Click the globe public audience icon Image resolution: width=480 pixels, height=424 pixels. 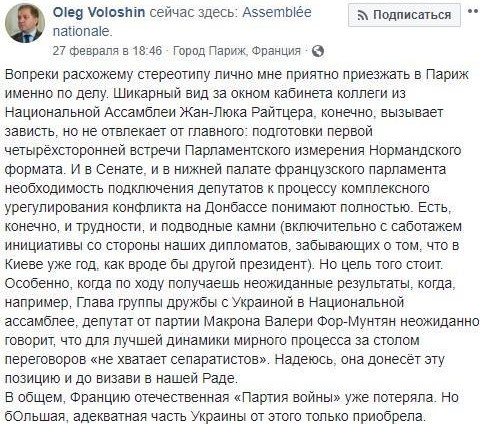(x=318, y=51)
